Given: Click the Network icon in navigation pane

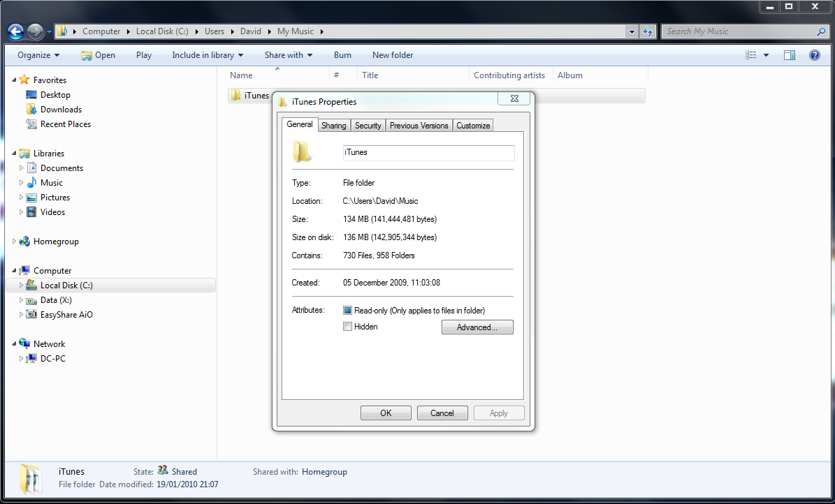Looking at the screenshot, I should click(24, 344).
